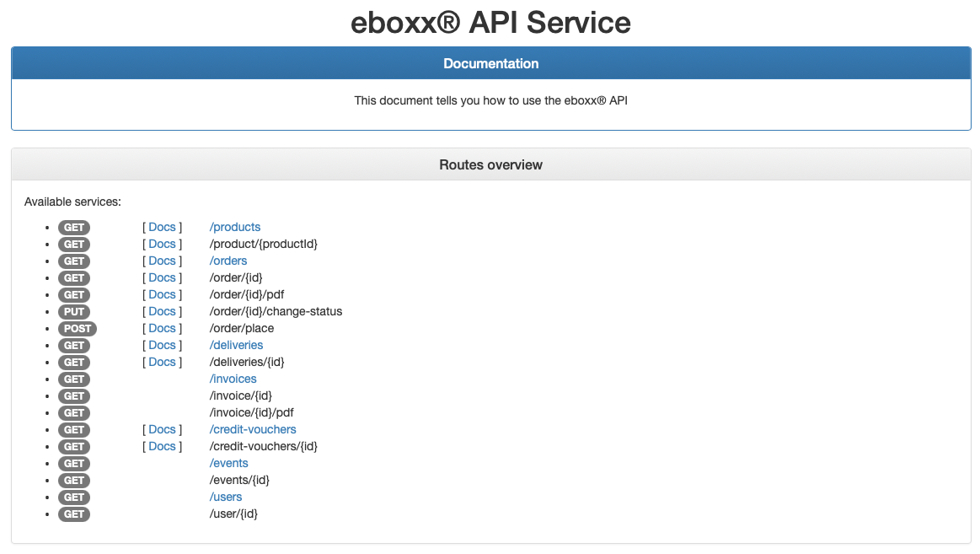
Task: Click the GET badge beside /user/{id}
Action: [x=74, y=514]
